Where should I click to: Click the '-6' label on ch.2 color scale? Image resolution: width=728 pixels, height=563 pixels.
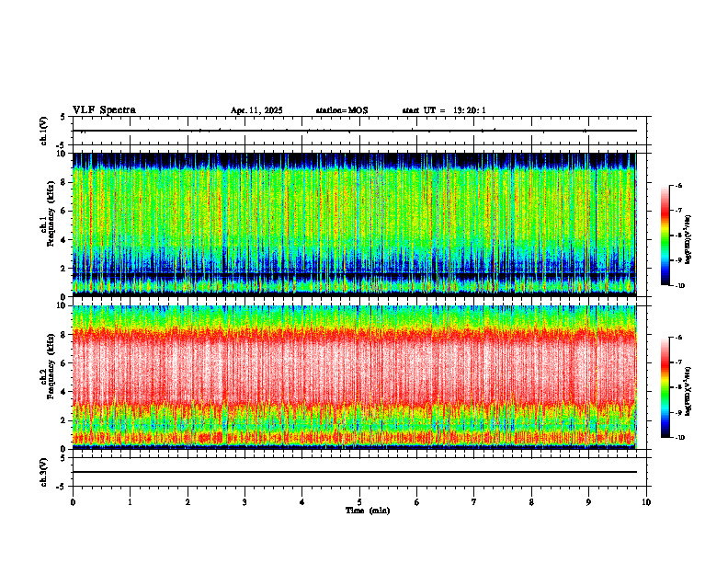pyautogui.click(x=679, y=338)
